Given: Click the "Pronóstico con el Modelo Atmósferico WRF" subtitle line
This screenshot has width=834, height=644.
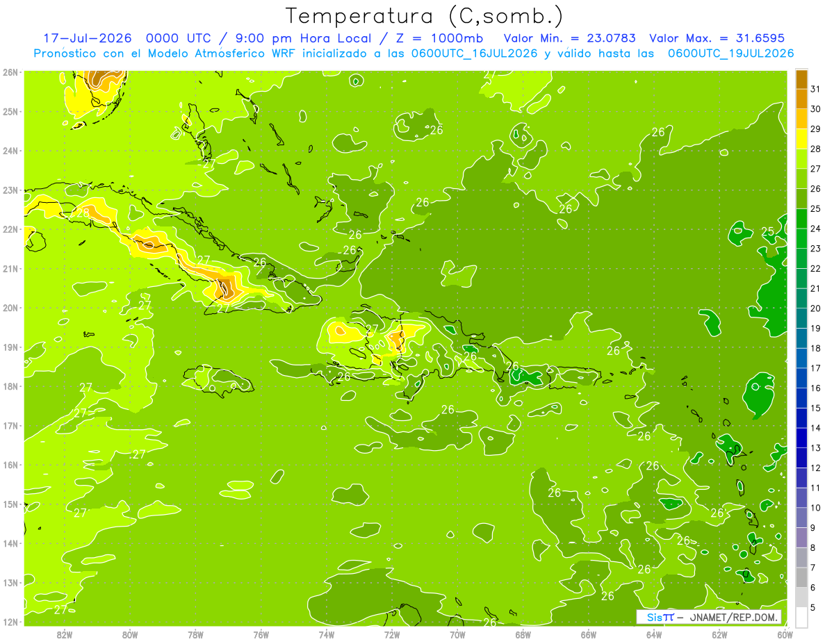Looking at the screenshot, I should point(414,53).
